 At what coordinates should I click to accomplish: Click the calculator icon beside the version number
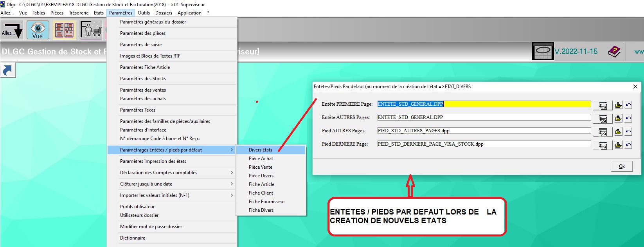click(543, 51)
